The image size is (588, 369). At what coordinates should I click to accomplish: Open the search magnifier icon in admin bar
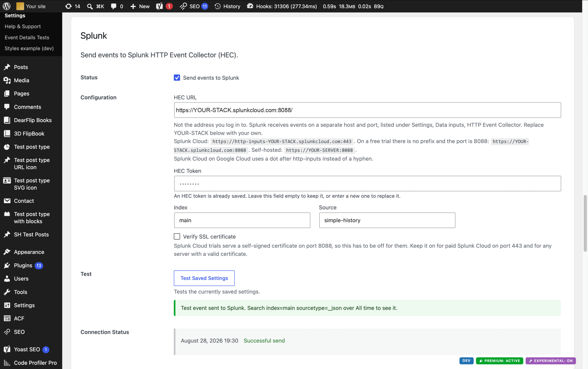90,6
